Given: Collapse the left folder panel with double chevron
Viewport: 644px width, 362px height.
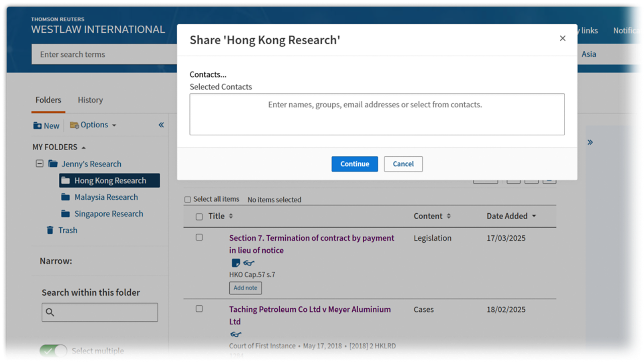Looking at the screenshot, I should point(161,125).
